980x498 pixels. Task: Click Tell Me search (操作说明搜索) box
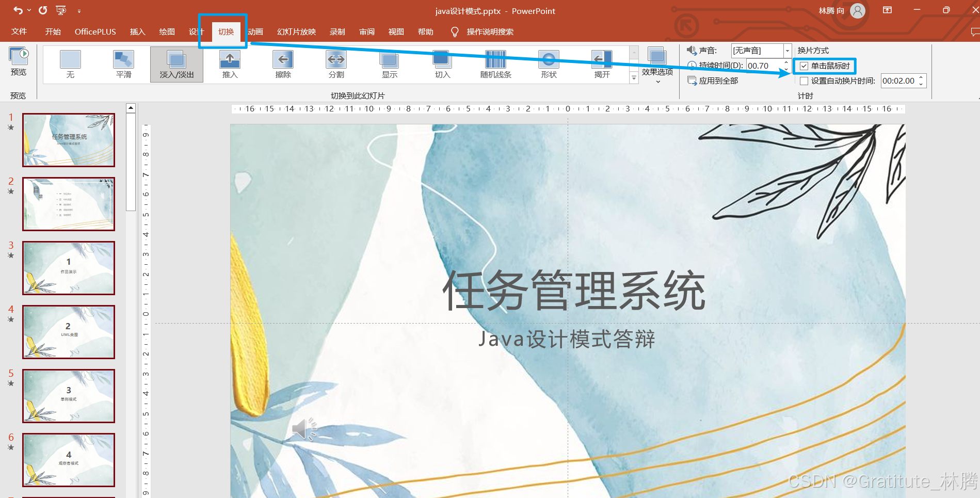[490, 31]
